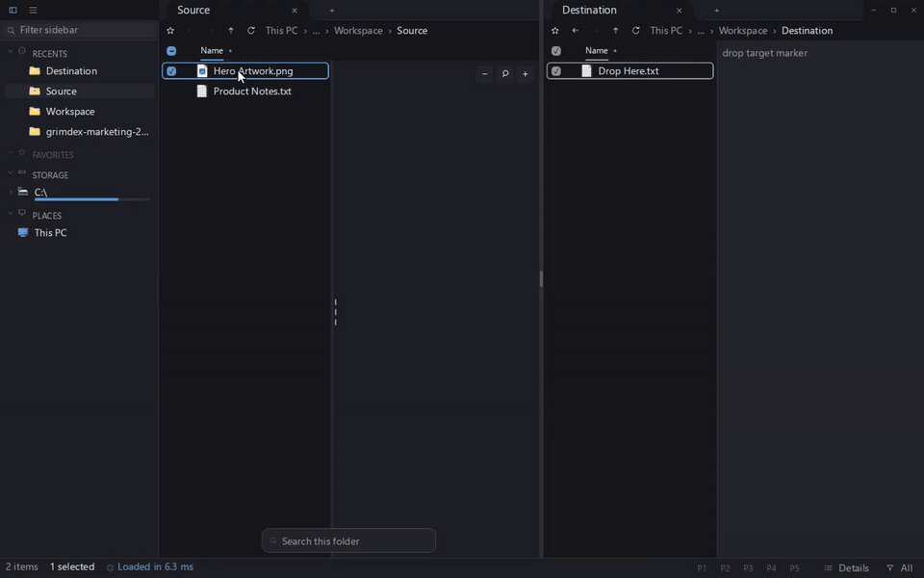
Task: Favorite the Source folder with star
Action: coord(170,31)
